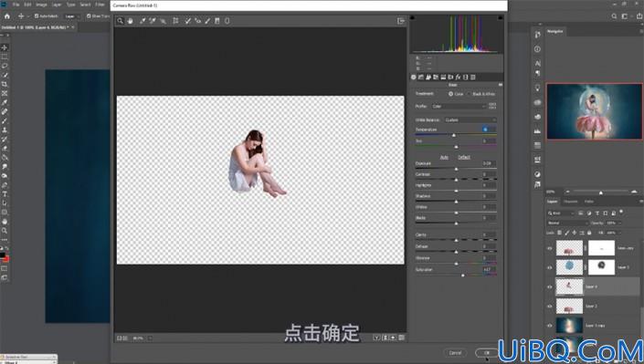Open the Split Toning panel icon

443,78
